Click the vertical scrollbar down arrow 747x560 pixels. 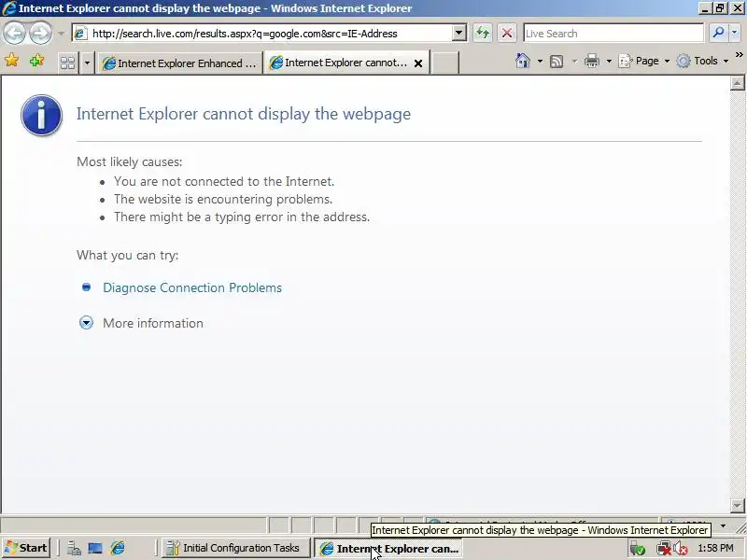click(x=737, y=505)
